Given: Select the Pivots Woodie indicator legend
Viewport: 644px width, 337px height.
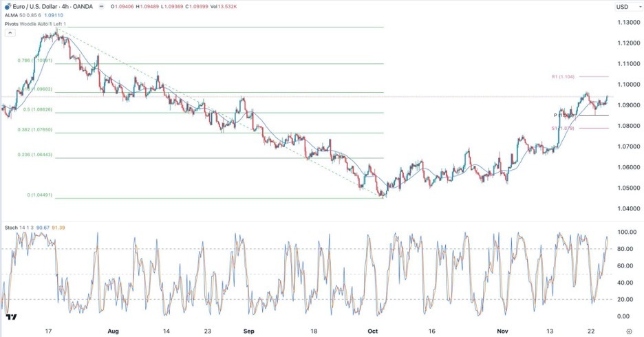Looking at the screenshot, I should point(35,24).
